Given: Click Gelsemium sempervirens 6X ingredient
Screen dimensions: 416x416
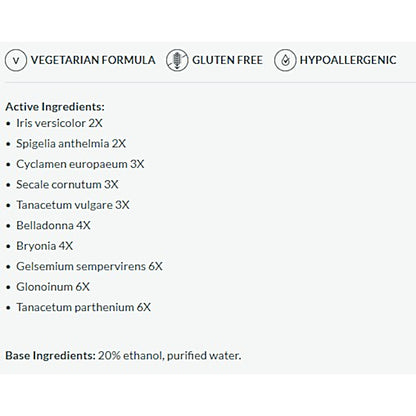Looking at the screenshot, I should click(89, 266).
